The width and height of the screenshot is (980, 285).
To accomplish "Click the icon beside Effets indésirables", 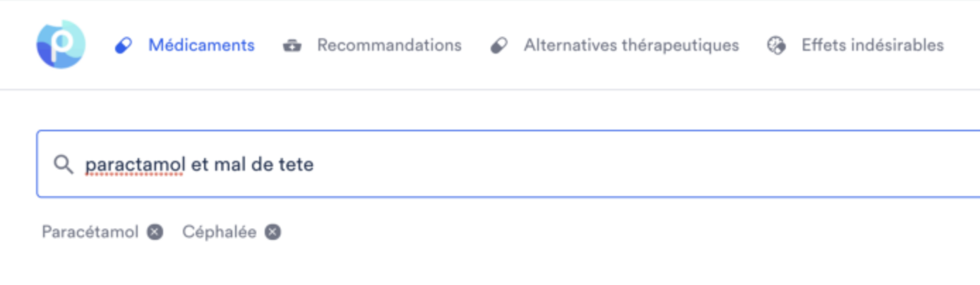I will pos(777,46).
